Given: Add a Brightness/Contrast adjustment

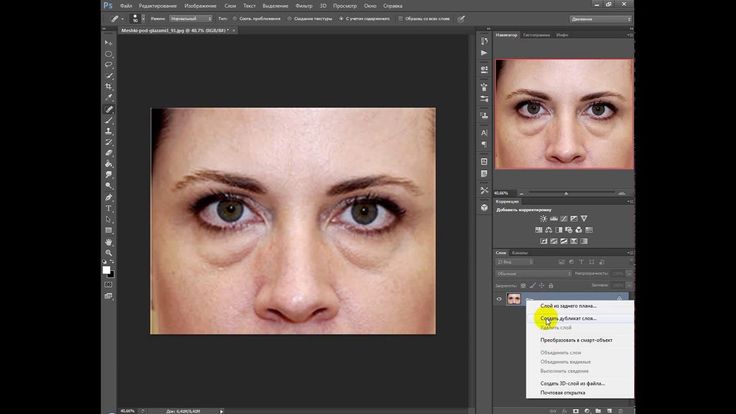Looking at the screenshot, I should [x=544, y=219].
